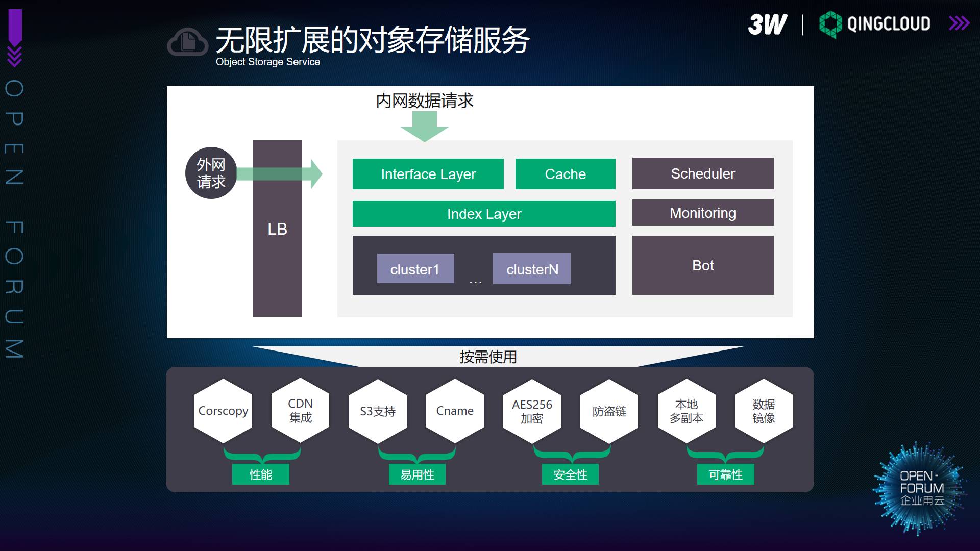This screenshot has width=980, height=551.
Task: Click the 易用性 green label
Action: click(417, 474)
